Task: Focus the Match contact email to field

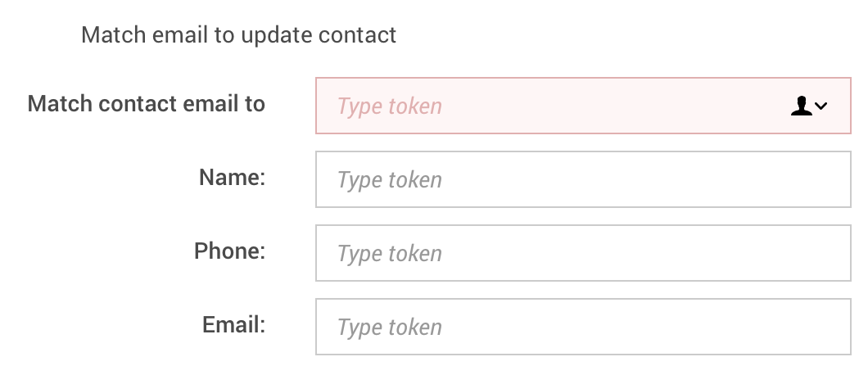Action: [557, 106]
